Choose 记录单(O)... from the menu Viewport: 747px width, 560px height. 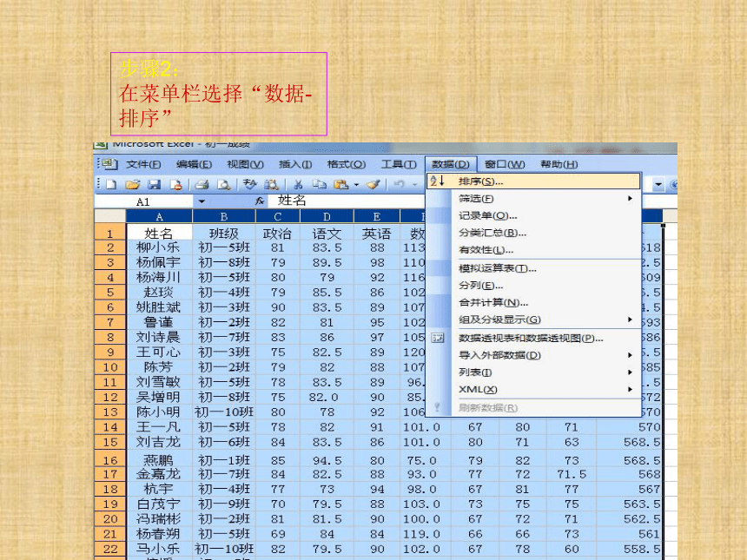tap(533, 215)
